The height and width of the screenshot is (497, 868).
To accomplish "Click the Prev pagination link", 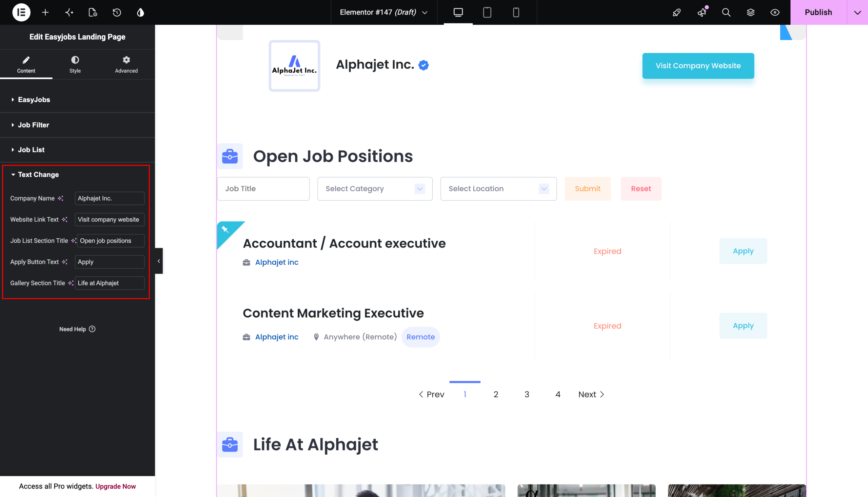I will (431, 394).
